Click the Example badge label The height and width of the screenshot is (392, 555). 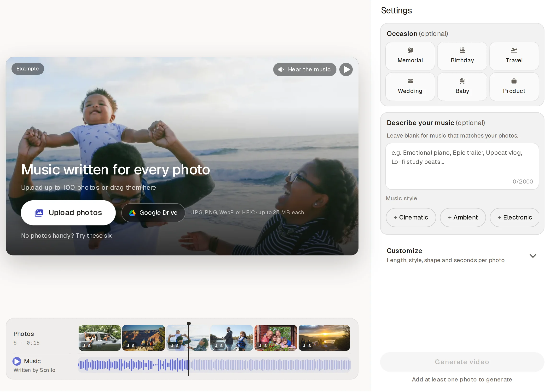(28, 69)
